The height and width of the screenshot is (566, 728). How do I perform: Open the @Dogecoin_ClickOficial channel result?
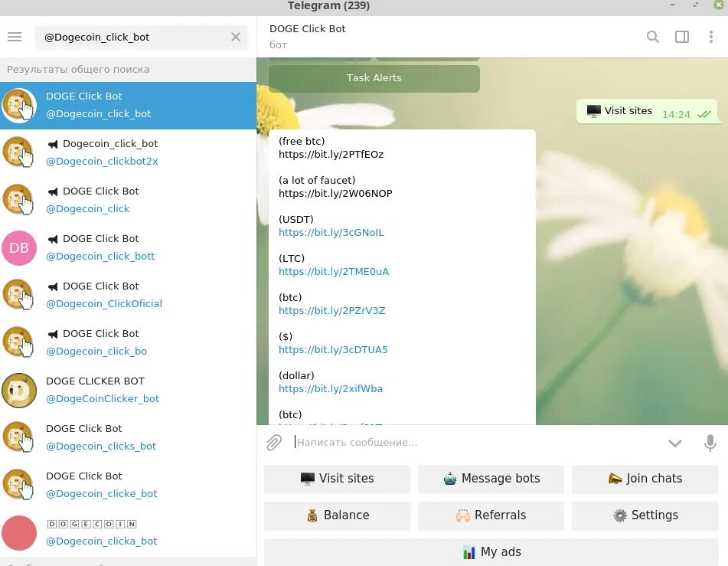tap(128, 295)
